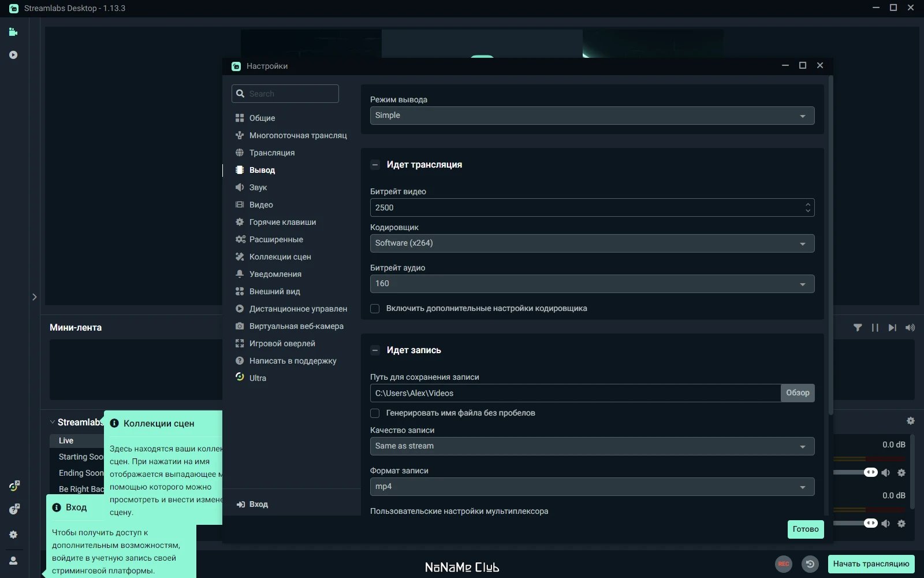Screen dimensions: 924x578
Task: Click the REC record button
Action: [783, 564]
